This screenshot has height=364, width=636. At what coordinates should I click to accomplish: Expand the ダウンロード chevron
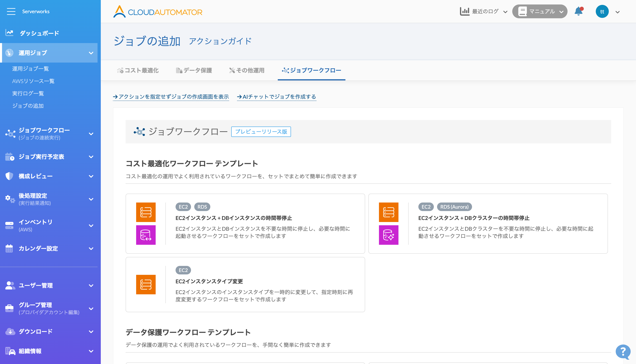tap(91, 331)
